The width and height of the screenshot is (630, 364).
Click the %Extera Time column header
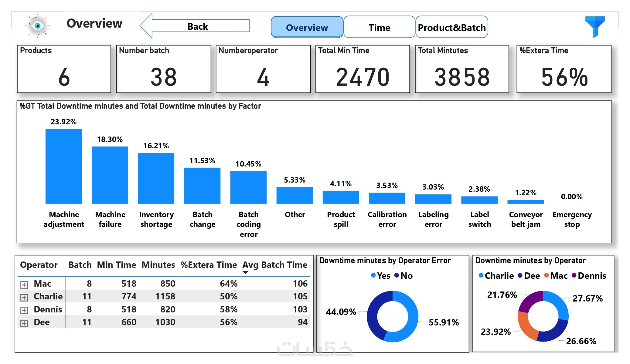pyautogui.click(x=208, y=265)
